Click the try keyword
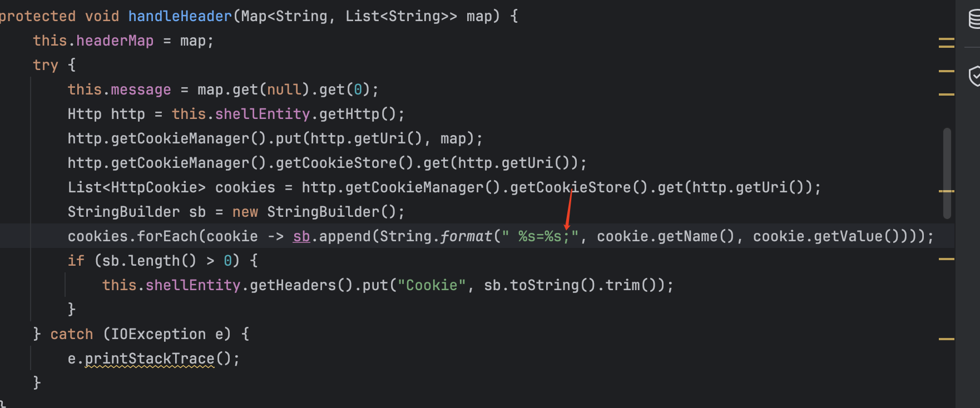This screenshot has height=408, width=980. (45, 65)
